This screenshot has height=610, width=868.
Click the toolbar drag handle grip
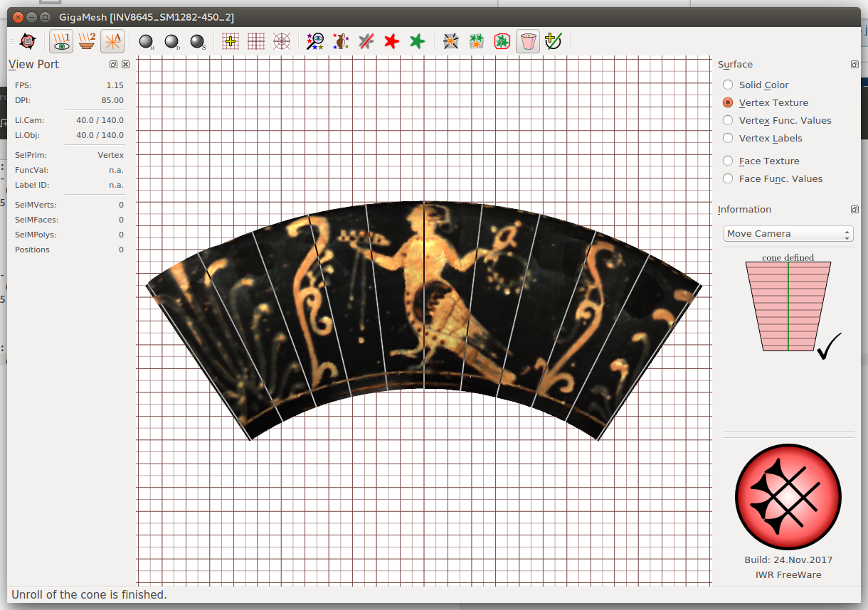point(11,42)
